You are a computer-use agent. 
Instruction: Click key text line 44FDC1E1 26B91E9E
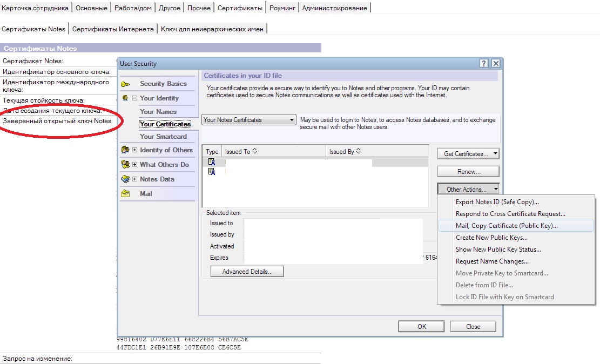point(179,348)
